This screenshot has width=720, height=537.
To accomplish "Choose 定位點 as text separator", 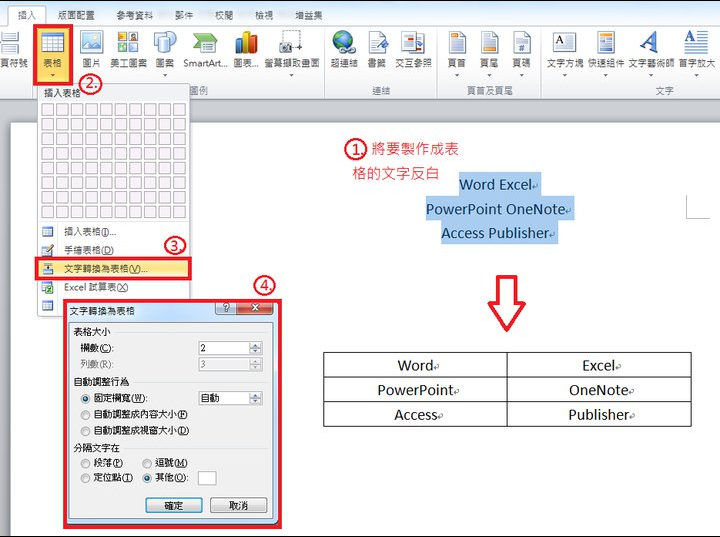I will (x=85, y=478).
